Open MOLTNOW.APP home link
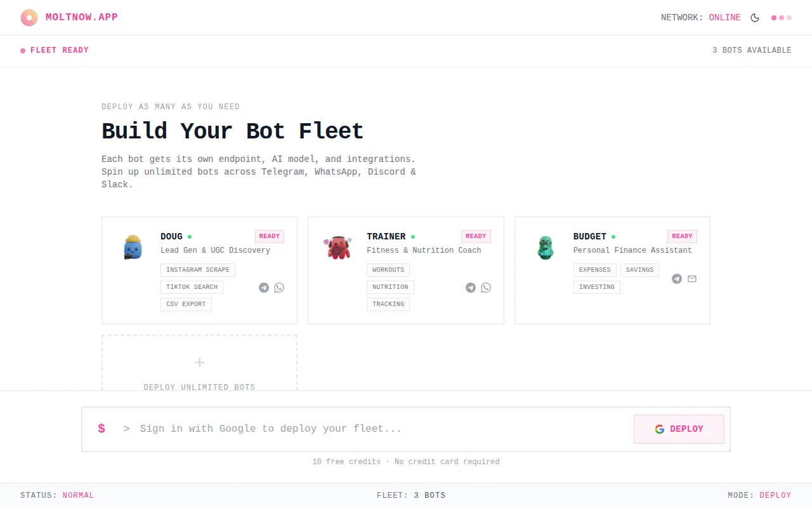This screenshot has width=812, height=508. [x=82, y=17]
